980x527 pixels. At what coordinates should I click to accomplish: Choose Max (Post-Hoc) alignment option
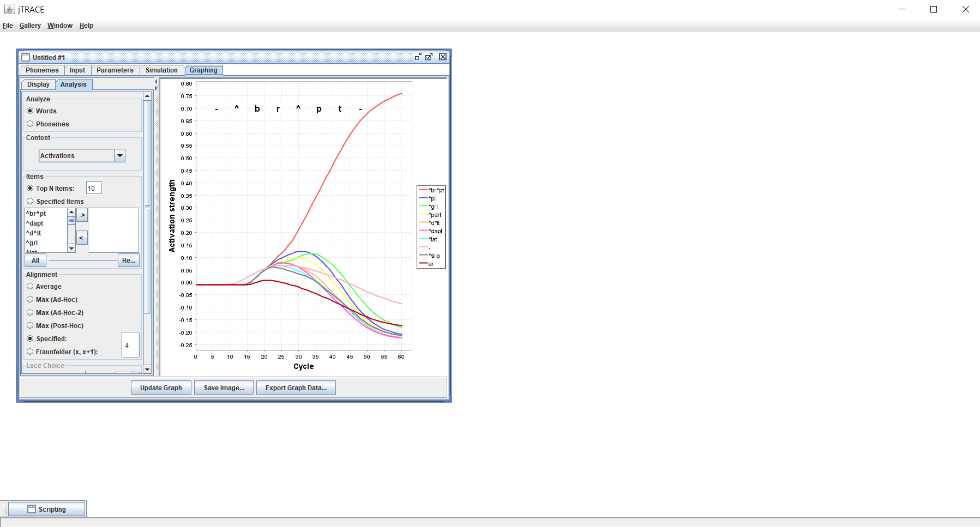pyautogui.click(x=30, y=325)
